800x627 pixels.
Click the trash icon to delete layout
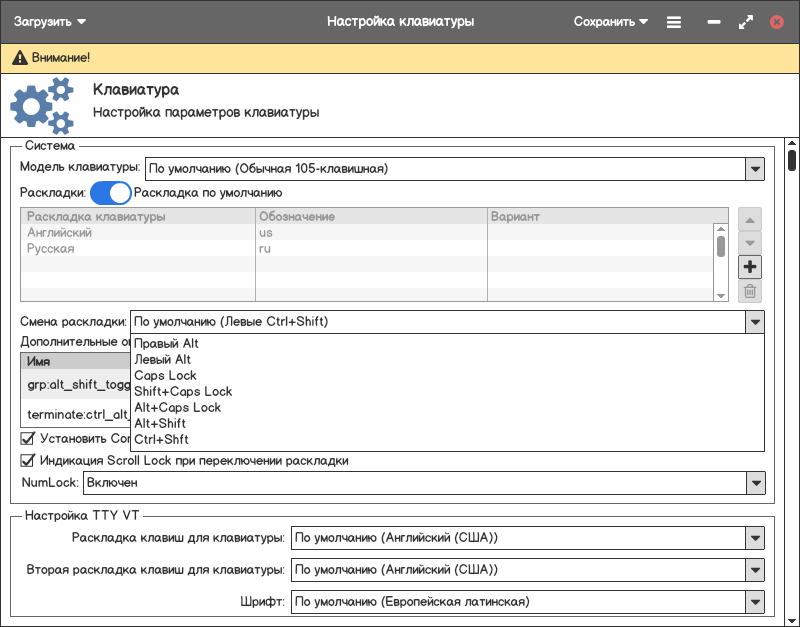click(x=750, y=292)
